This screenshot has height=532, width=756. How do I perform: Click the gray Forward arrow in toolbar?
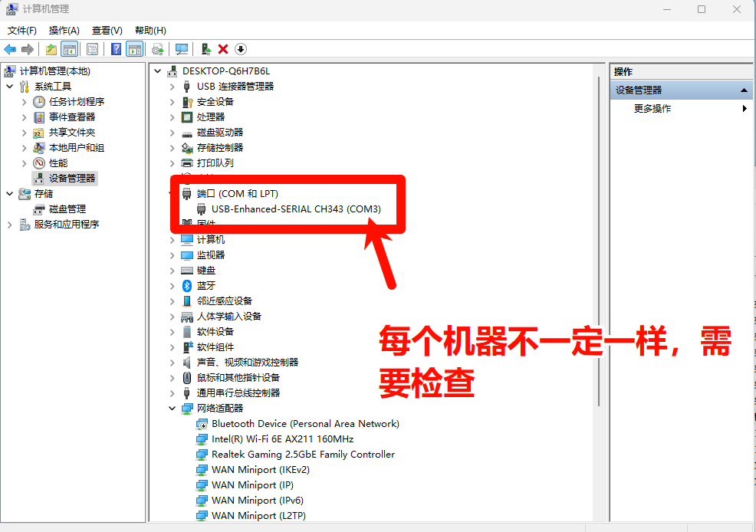coord(28,49)
